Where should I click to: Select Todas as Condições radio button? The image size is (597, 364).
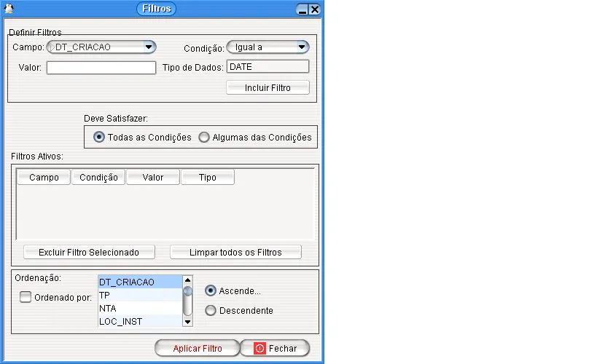(99, 137)
